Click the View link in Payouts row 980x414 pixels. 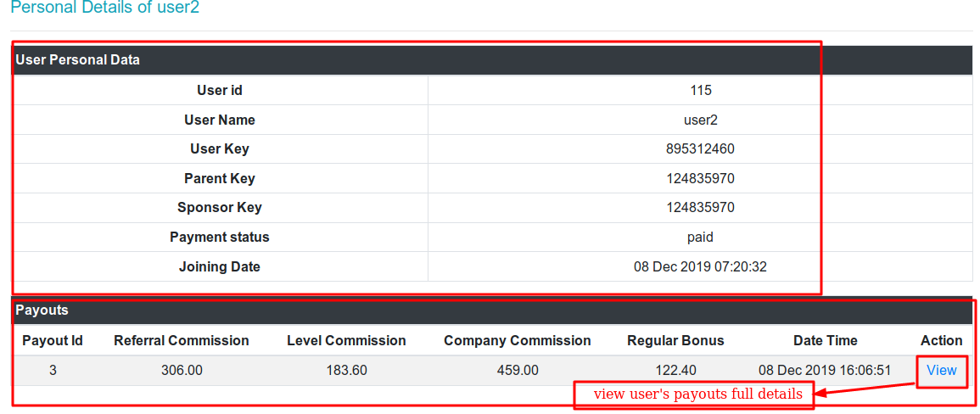click(x=941, y=370)
